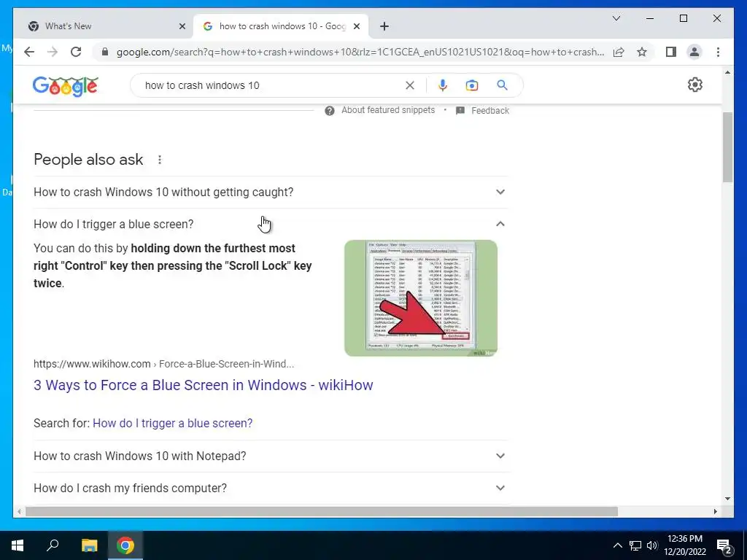This screenshot has height=560, width=747.
Task: Click the horizontal scrollbar thumb
Action: 322,511
